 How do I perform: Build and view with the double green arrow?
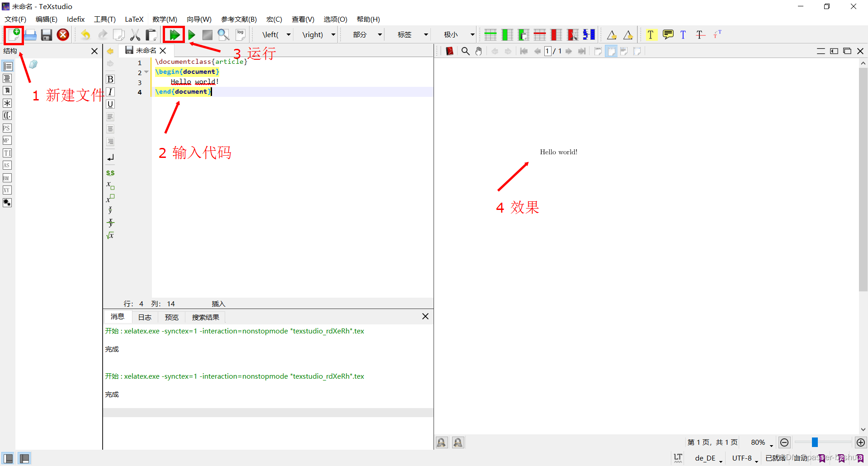pos(174,35)
